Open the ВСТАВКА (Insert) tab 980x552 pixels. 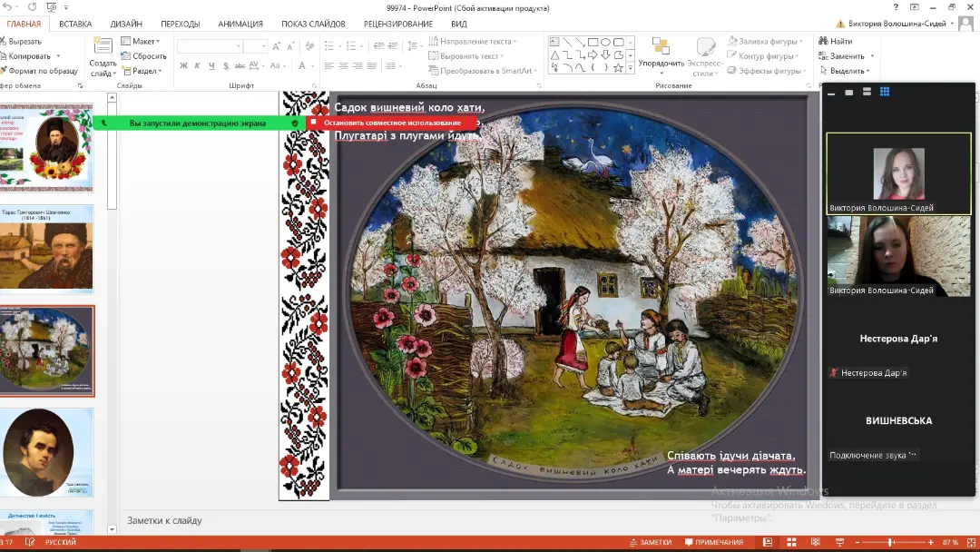(75, 24)
